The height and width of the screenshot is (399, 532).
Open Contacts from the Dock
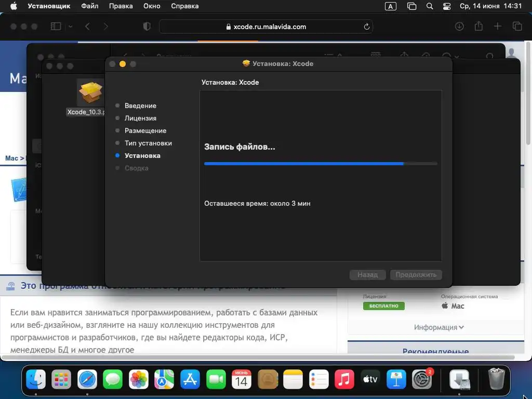pos(268,379)
